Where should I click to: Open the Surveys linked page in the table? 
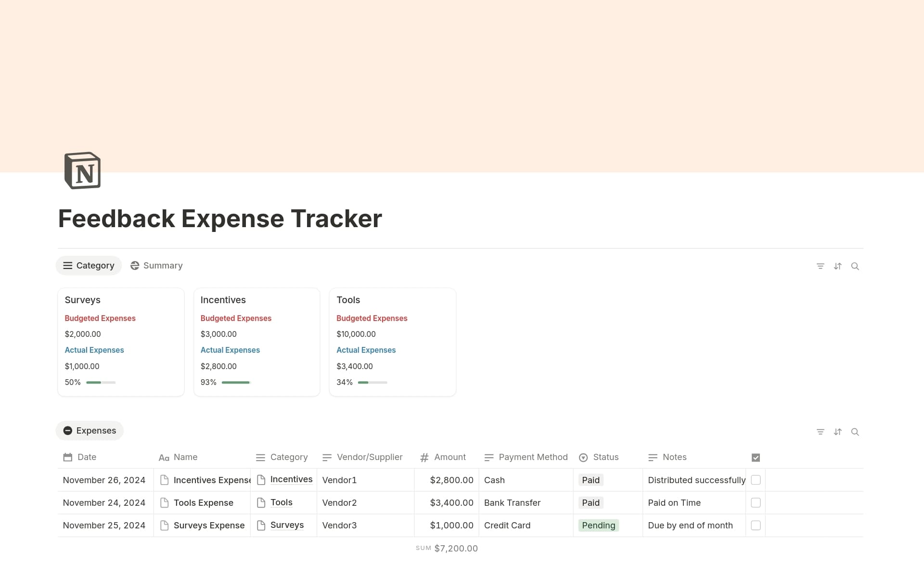click(287, 525)
